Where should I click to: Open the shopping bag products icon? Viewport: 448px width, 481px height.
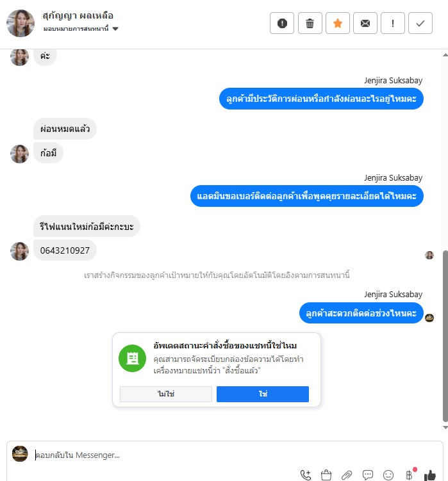click(326, 475)
